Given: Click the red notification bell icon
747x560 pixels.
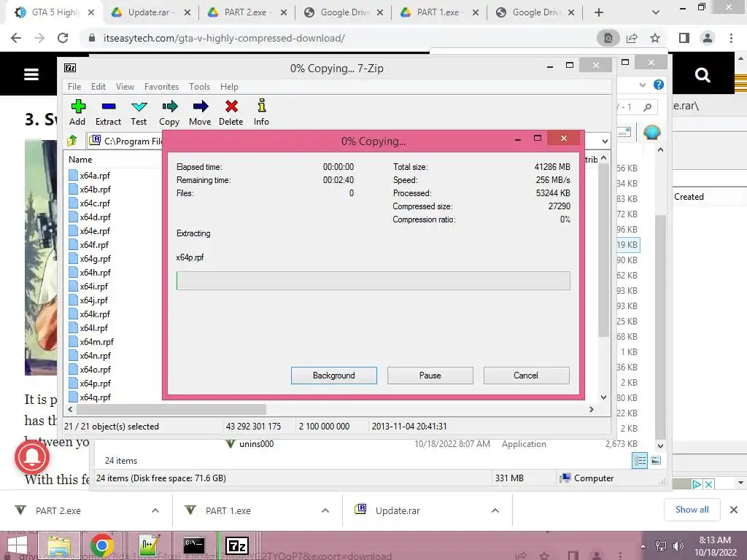Looking at the screenshot, I should coord(32,457).
